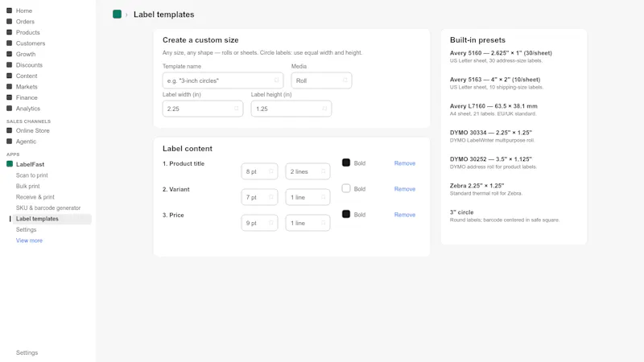This screenshot has width=644, height=362.
Task: Click the Label height field 1.25
Action: (x=291, y=109)
